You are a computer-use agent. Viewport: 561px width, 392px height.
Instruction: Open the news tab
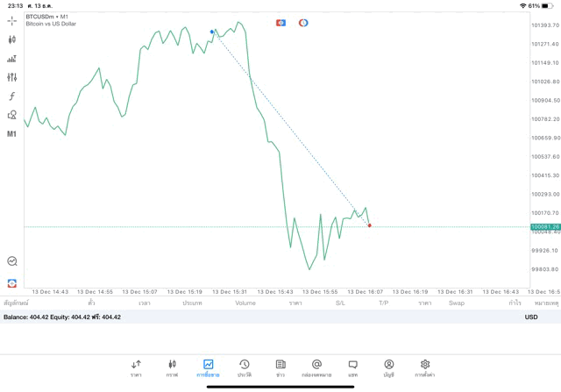(280, 367)
